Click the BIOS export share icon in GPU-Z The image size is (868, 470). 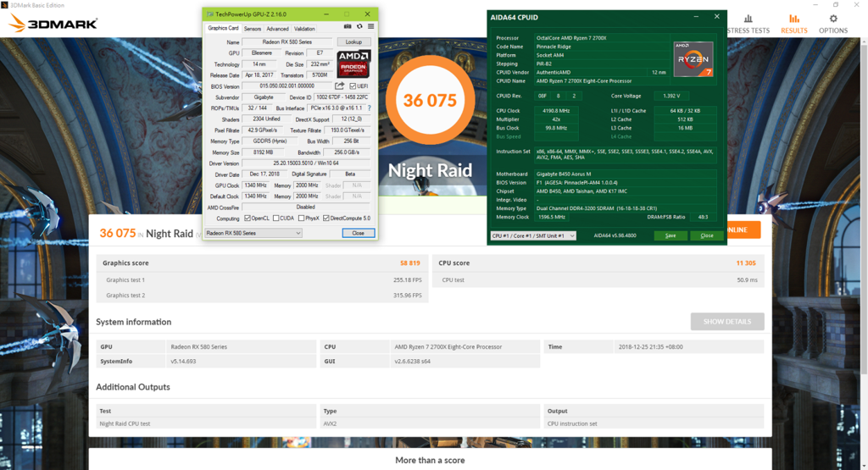coord(339,86)
